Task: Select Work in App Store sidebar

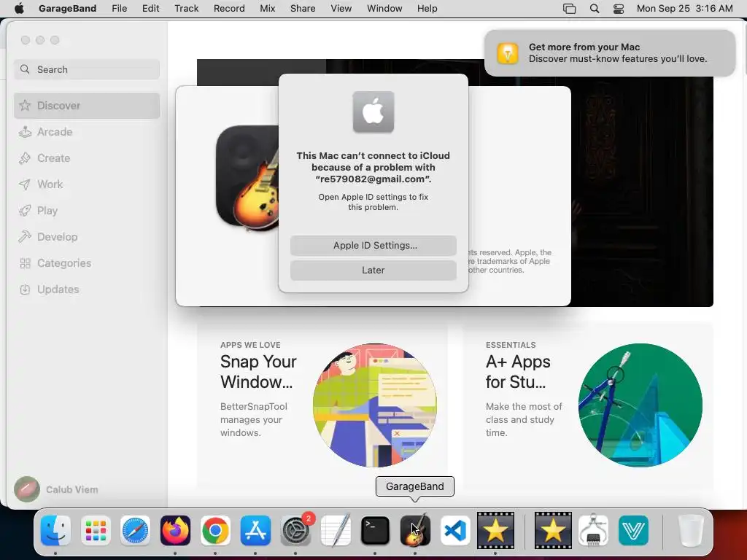Action: point(87,184)
